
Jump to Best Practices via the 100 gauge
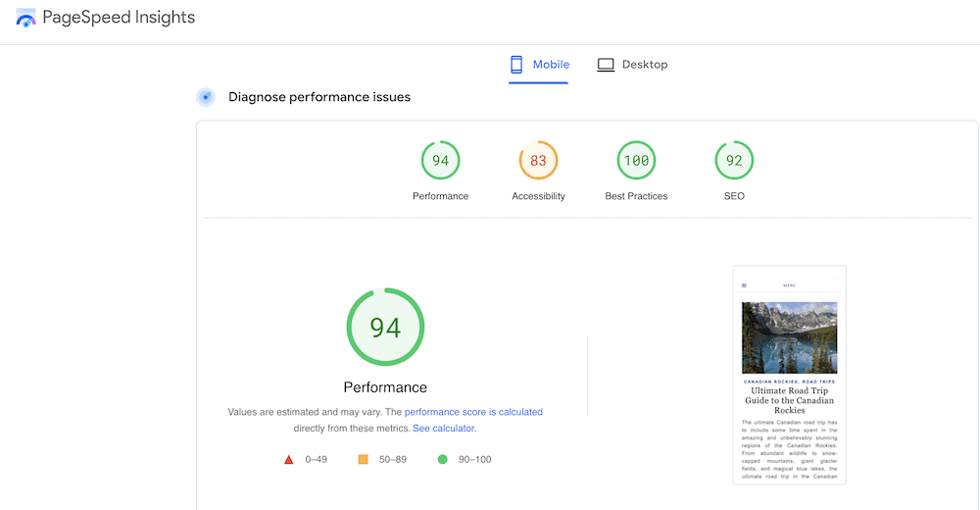point(636,160)
